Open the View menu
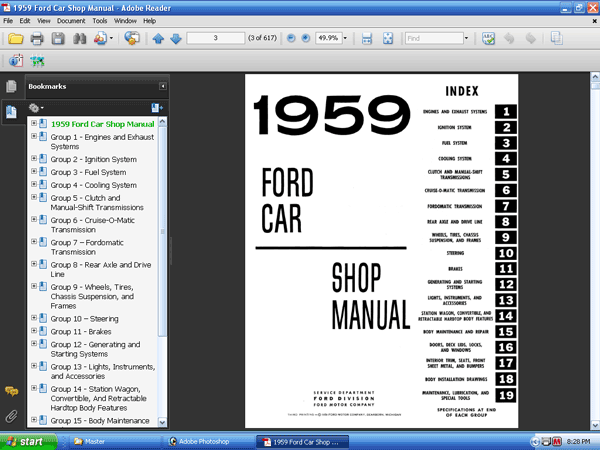Image resolution: width=600 pixels, height=450 pixels. pos(44,21)
